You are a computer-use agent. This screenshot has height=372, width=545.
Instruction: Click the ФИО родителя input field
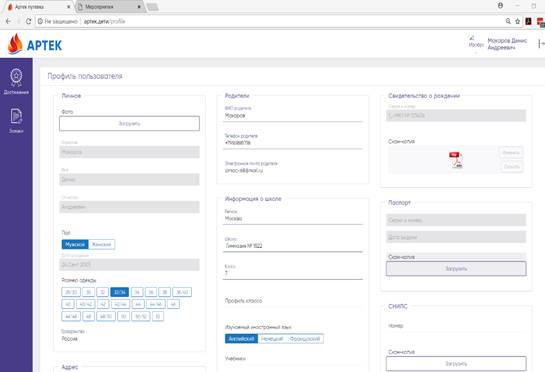click(x=293, y=115)
